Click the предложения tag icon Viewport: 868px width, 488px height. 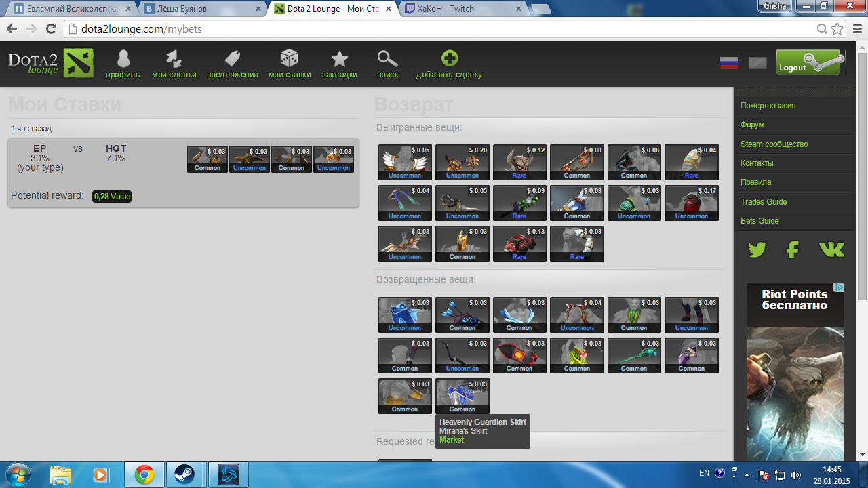233,59
